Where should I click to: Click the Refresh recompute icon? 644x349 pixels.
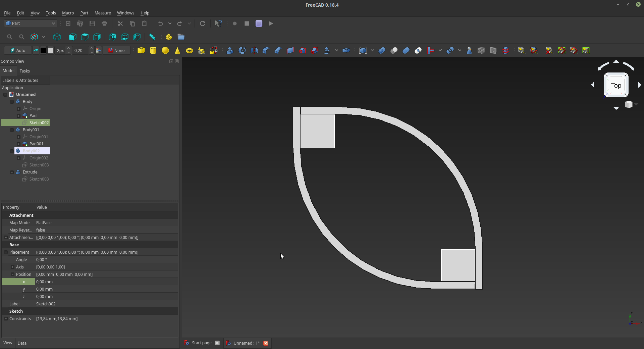[x=203, y=23]
